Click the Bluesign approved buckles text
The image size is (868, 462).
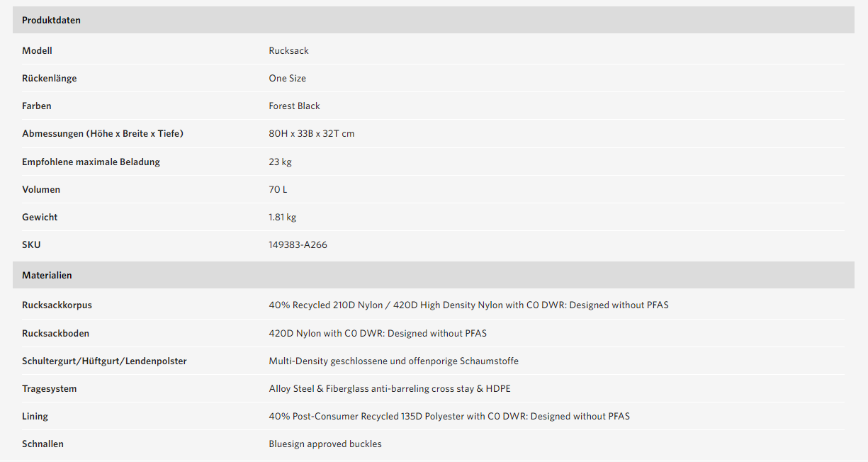click(325, 444)
